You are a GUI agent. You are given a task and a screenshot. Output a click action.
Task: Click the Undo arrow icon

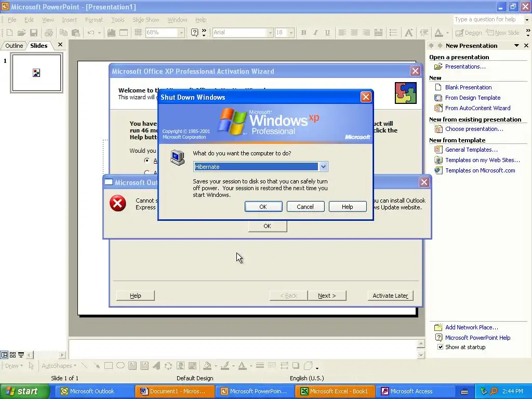(x=90, y=33)
